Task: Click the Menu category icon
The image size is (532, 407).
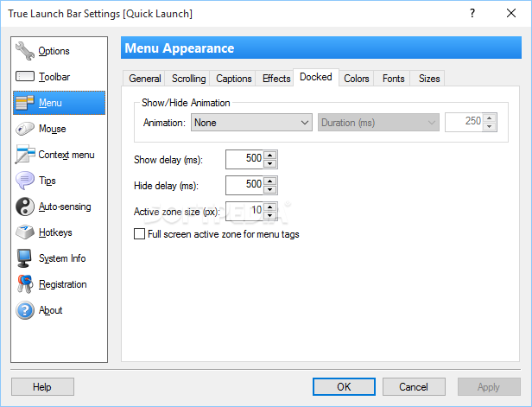Action: point(25,103)
